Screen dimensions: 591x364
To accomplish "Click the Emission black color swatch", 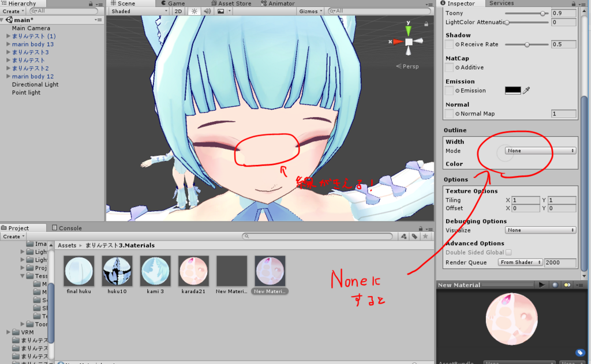I will [513, 90].
